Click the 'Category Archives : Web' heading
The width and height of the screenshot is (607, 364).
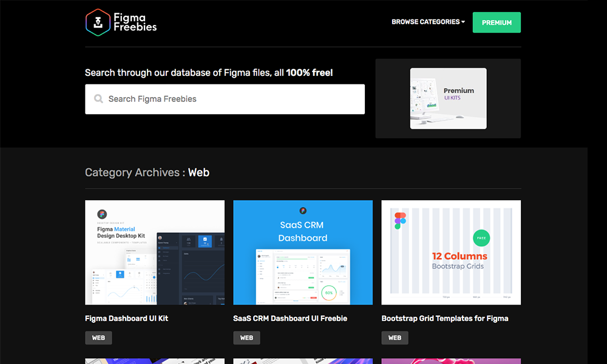coord(147,172)
